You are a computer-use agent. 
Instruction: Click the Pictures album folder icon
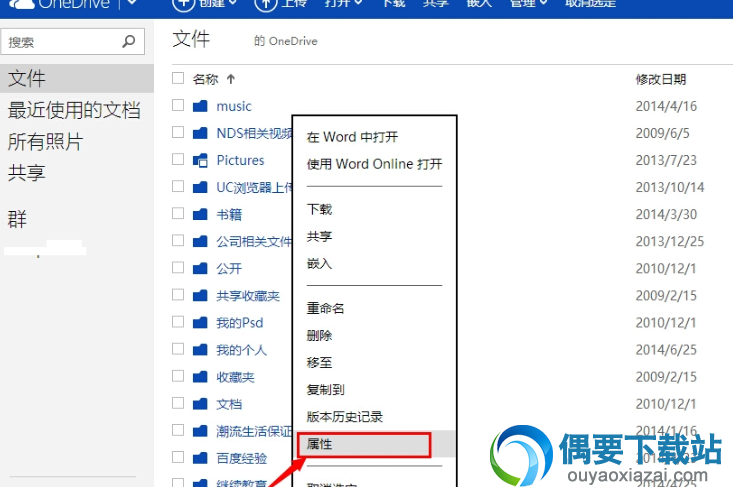(x=200, y=160)
